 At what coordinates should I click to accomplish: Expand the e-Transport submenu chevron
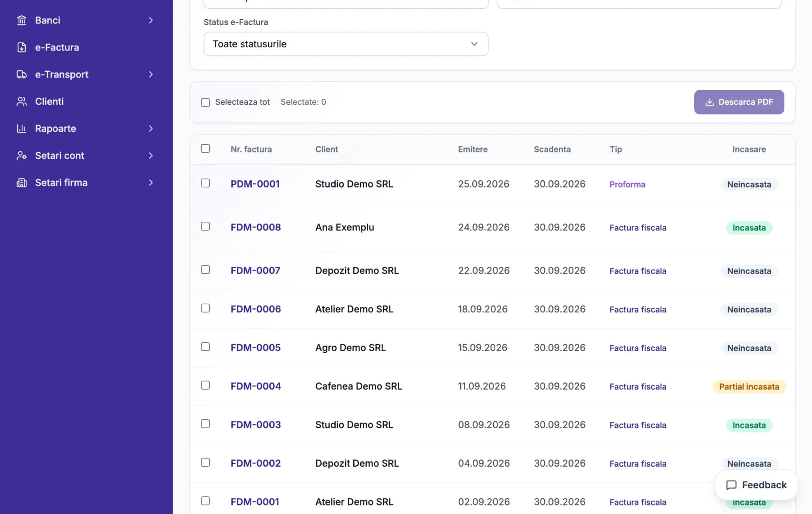click(151, 74)
